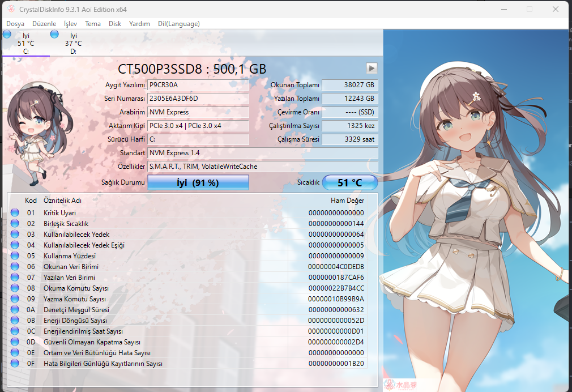Viewport: 572px width, 392px height.
Task: Open the Dil(Language) menu
Action: click(179, 24)
